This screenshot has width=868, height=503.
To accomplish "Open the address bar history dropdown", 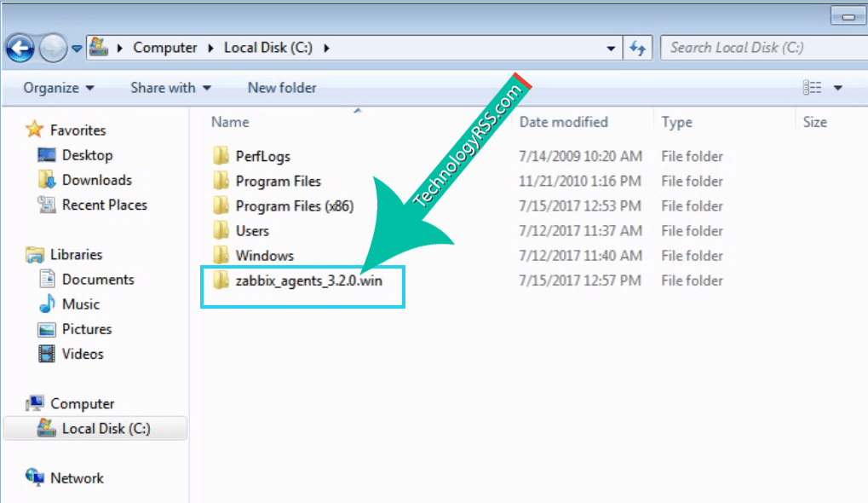I will coord(611,48).
